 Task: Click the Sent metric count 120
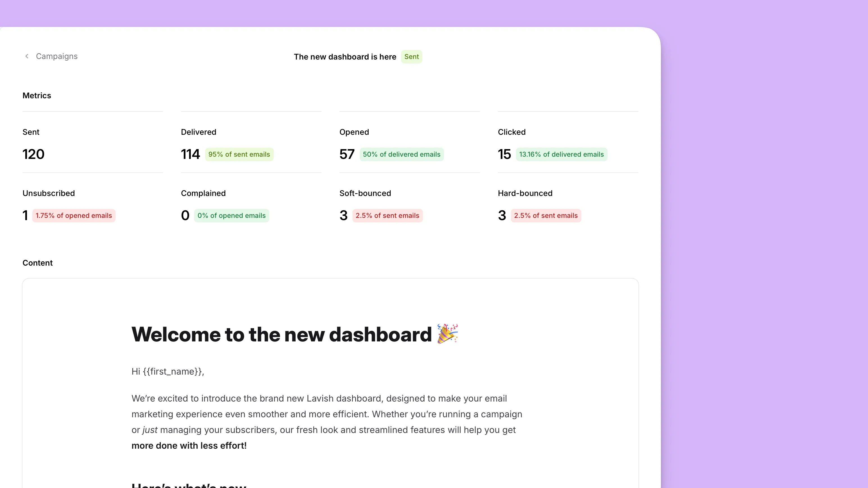(x=33, y=154)
